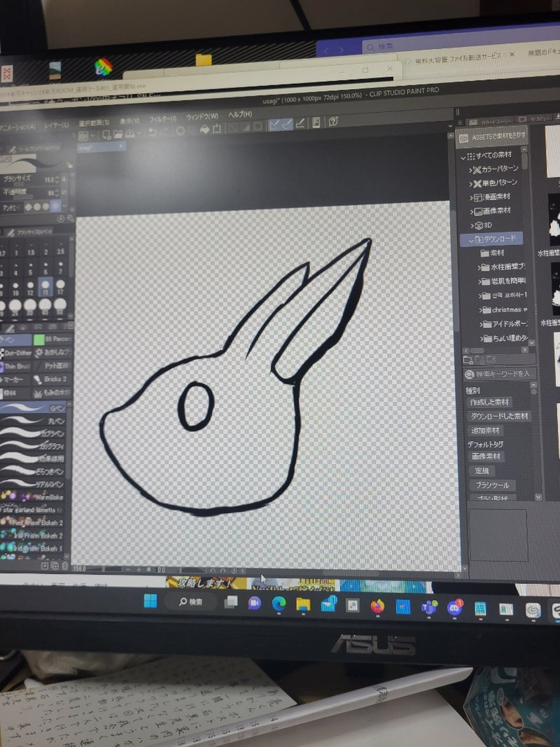Expand the 3D folder

[x=472, y=225]
